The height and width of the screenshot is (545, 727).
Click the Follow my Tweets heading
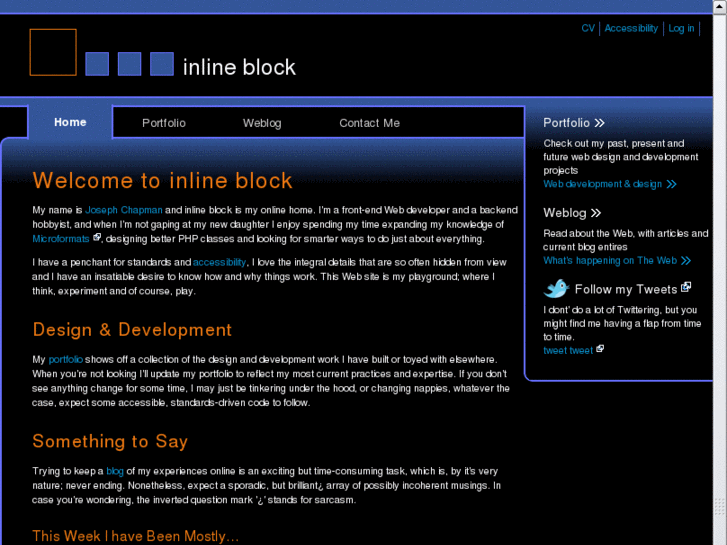tap(626, 289)
